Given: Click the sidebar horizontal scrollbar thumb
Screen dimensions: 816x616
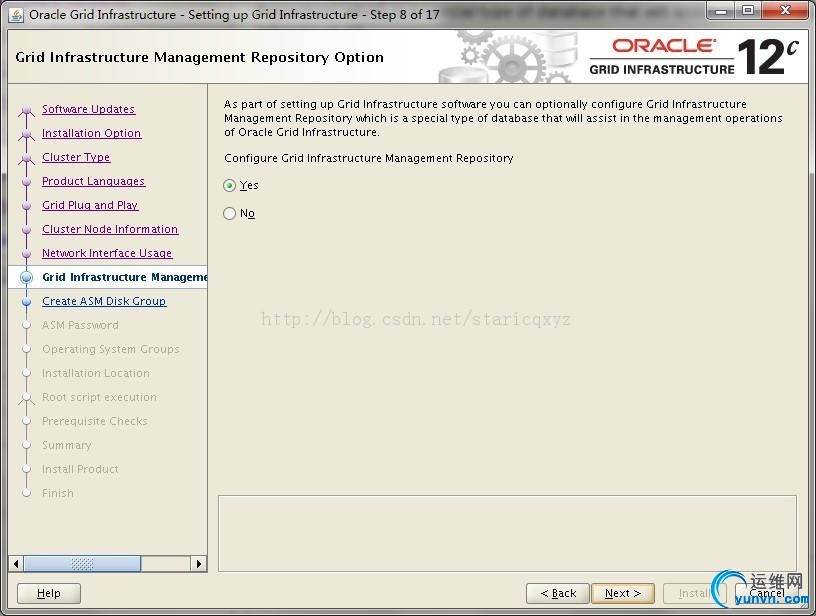Looking at the screenshot, I should [82, 563].
